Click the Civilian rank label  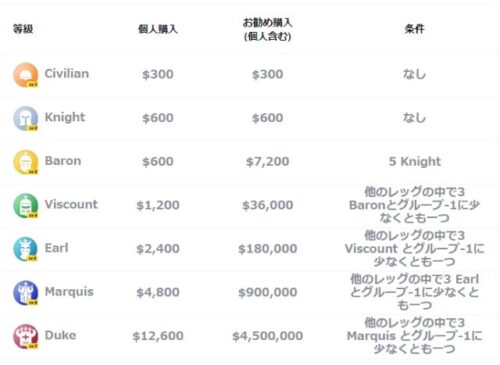[67, 74]
